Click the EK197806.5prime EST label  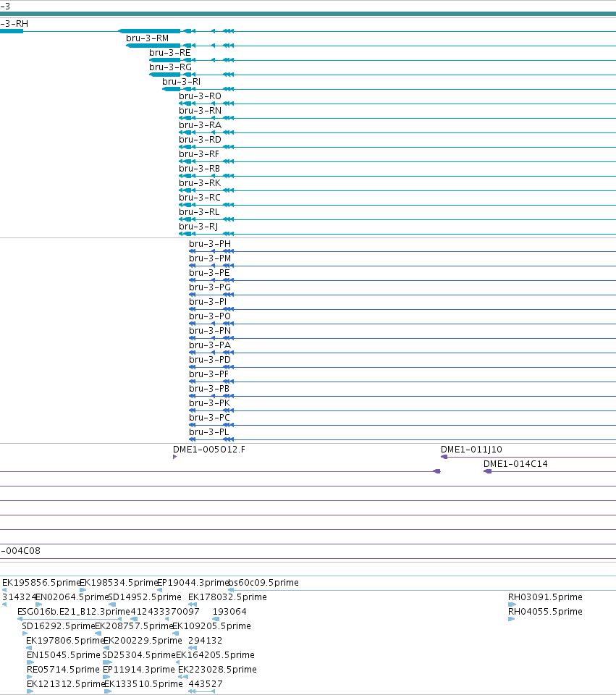pos(65,641)
